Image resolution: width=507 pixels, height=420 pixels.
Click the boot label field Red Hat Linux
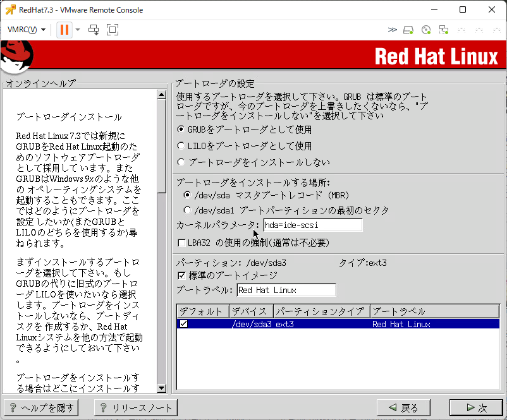pos(286,290)
